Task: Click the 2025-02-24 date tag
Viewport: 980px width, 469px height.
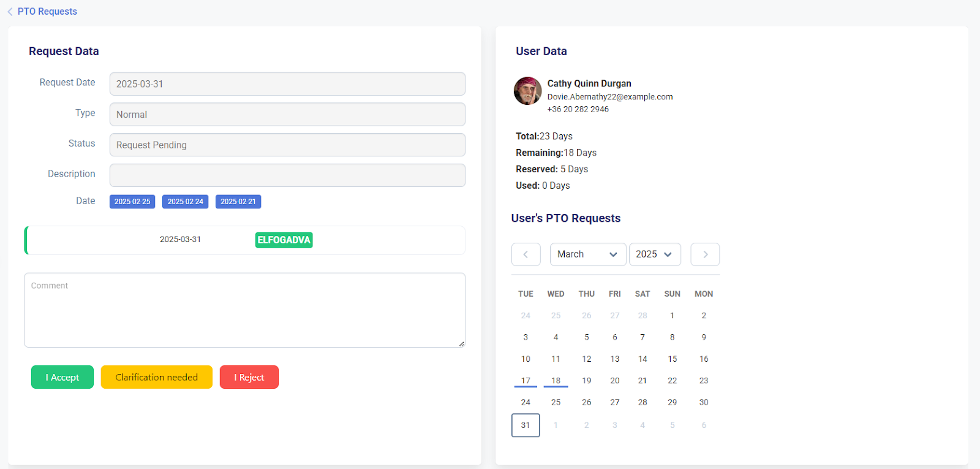Action: click(x=185, y=202)
